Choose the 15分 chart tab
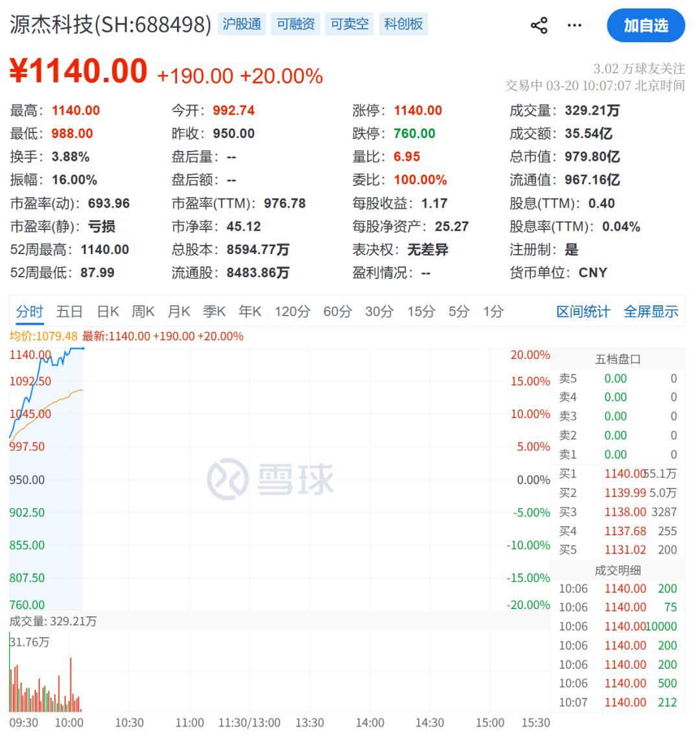Image resolution: width=700 pixels, height=742 pixels. pos(421,311)
